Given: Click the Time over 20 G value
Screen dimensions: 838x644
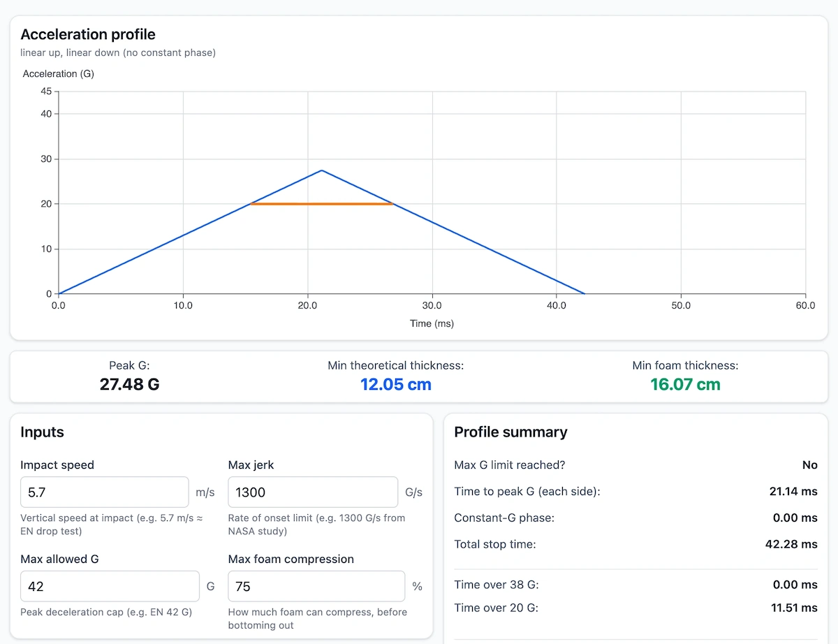Looking at the screenshot, I should (794, 608).
